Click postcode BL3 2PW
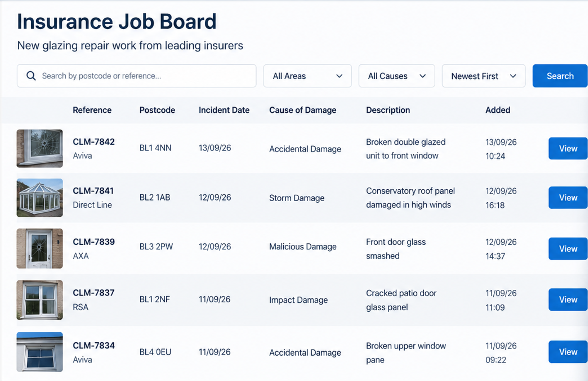588x381 pixels. [x=156, y=247]
